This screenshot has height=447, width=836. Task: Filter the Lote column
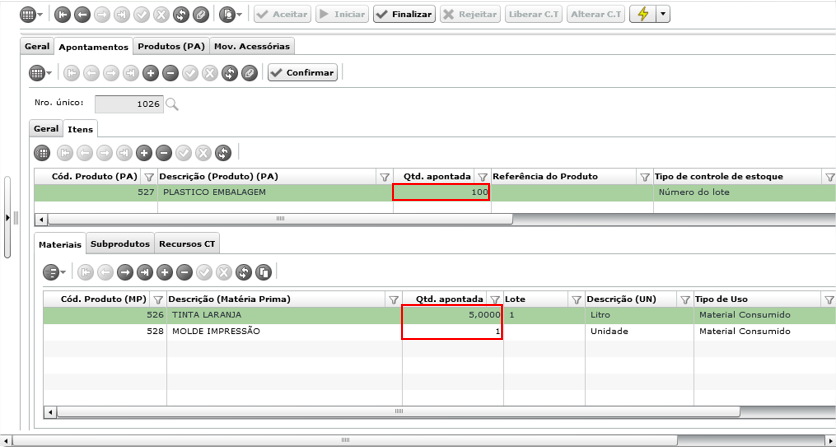(x=576, y=300)
